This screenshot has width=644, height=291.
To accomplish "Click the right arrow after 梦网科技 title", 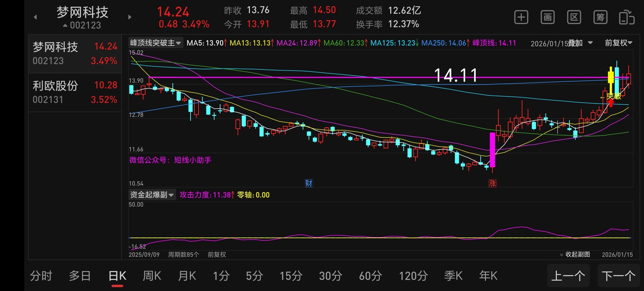I will pyautogui.click(x=130, y=17).
